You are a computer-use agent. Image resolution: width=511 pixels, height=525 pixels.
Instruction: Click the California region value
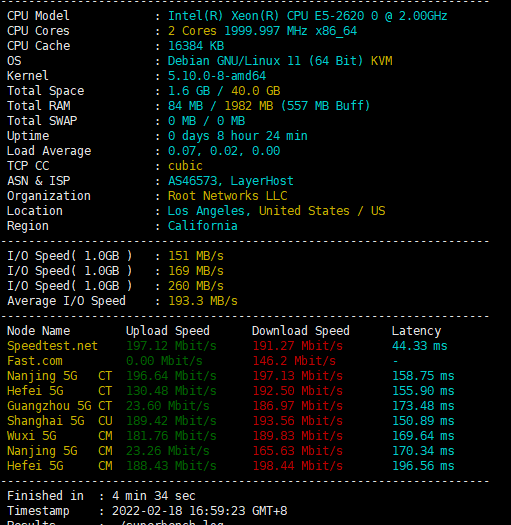(x=203, y=226)
